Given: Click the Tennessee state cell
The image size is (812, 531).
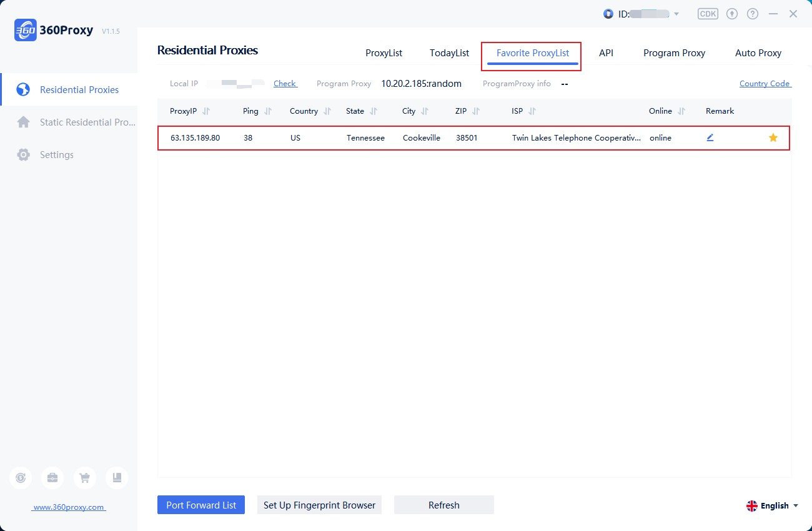Looking at the screenshot, I should [x=365, y=138].
